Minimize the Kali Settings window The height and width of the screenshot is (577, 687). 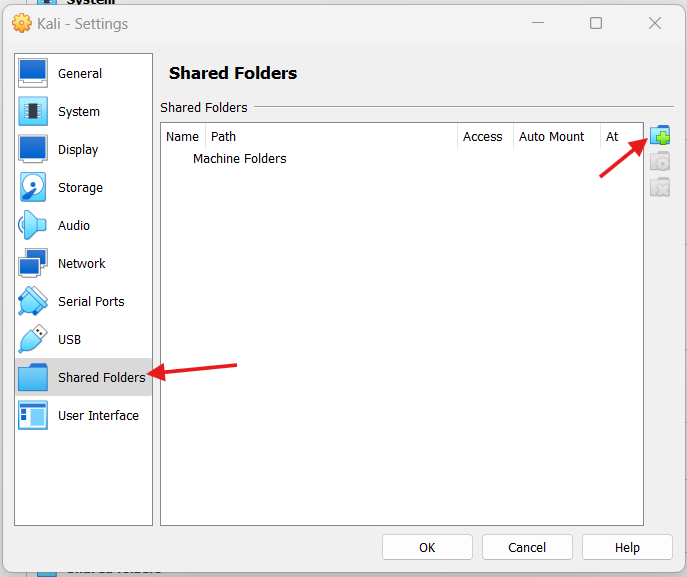[x=538, y=23]
